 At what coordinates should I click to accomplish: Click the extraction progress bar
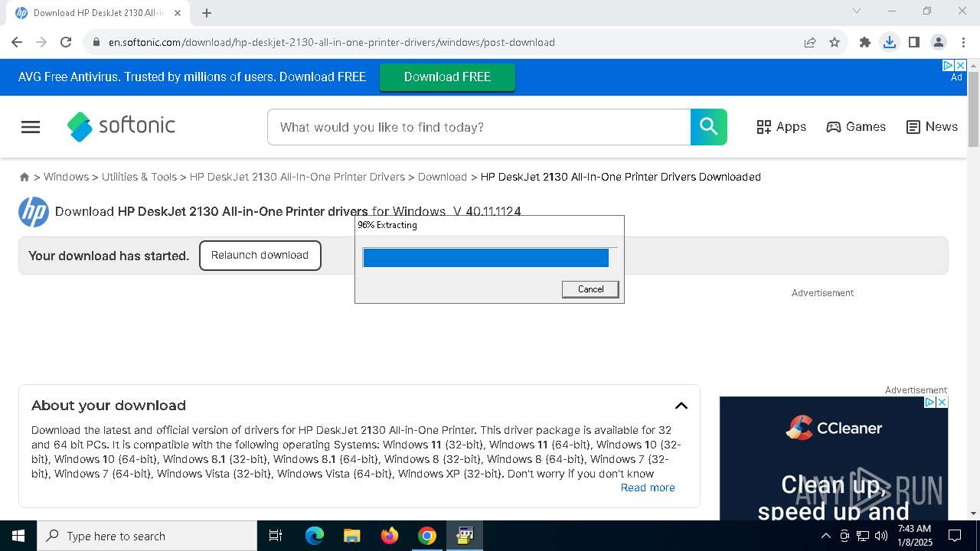click(490, 258)
